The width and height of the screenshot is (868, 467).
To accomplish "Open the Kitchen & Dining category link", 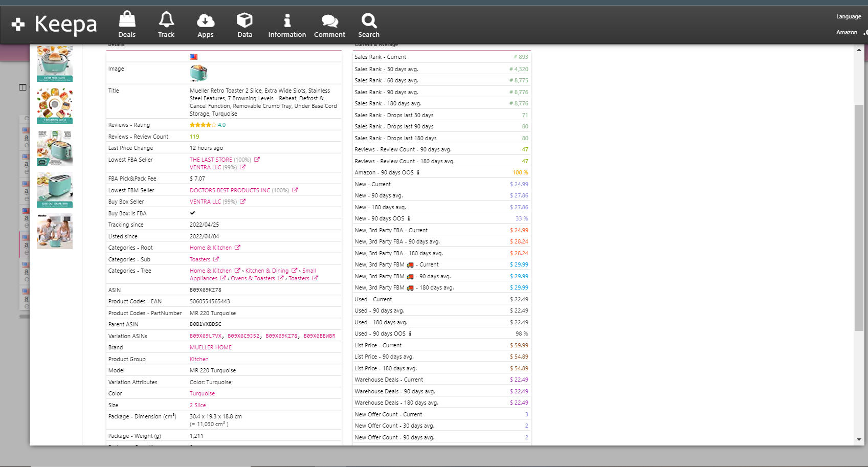I will [267, 271].
